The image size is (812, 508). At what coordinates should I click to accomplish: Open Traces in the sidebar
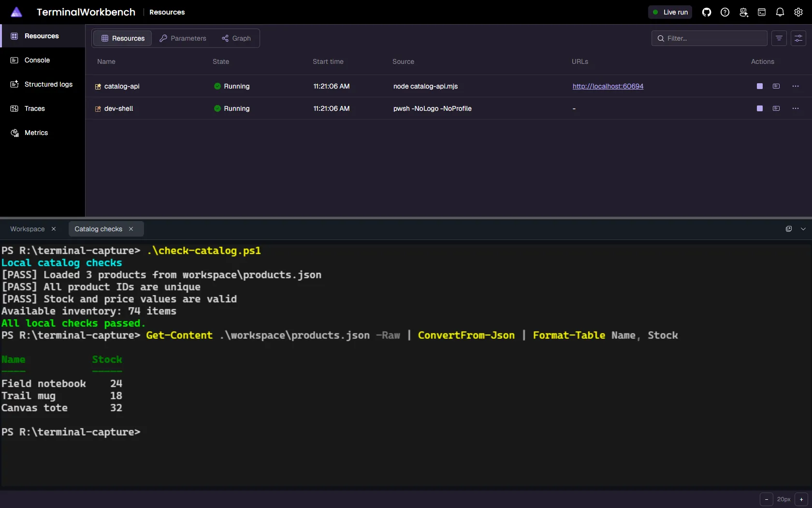click(x=43, y=108)
